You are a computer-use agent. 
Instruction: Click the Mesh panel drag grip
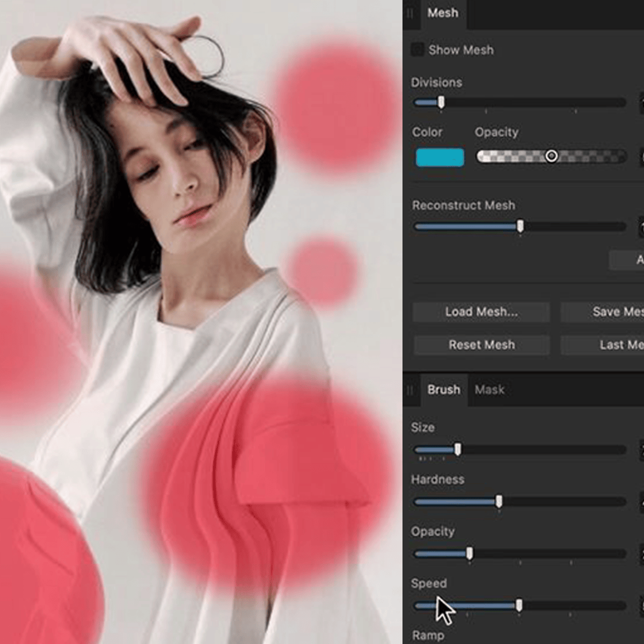410,13
